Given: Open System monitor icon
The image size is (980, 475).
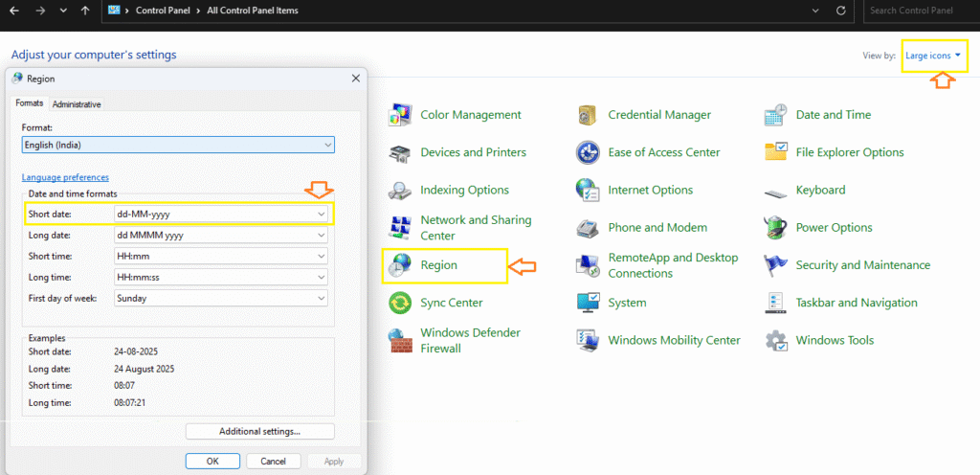Looking at the screenshot, I should tap(588, 303).
